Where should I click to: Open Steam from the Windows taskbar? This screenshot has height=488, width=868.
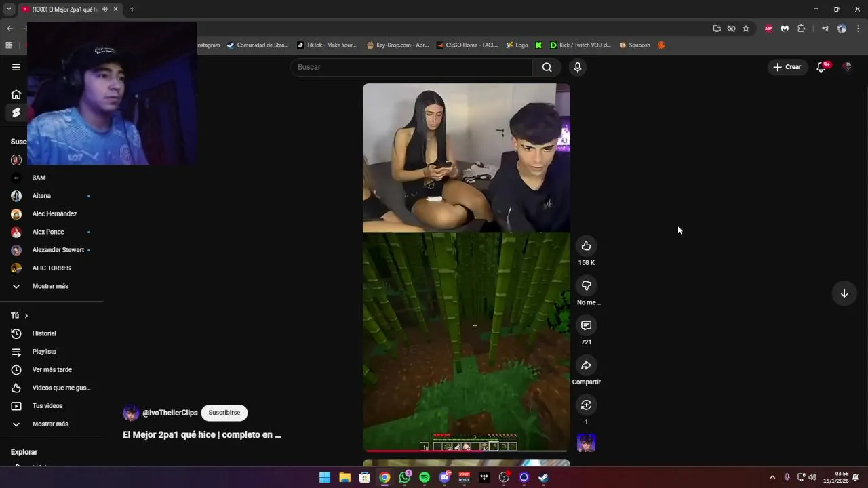pyautogui.click(x=543, y=477)
